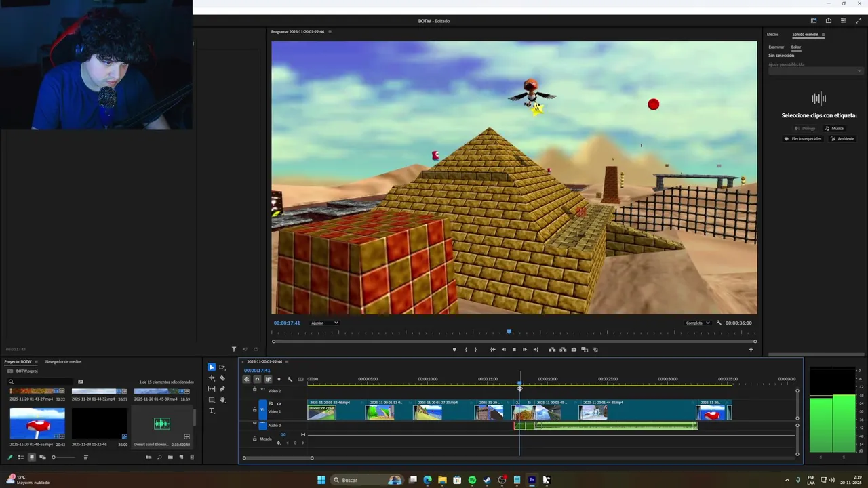Toggle V1 source patching button

tap(262, 409)
